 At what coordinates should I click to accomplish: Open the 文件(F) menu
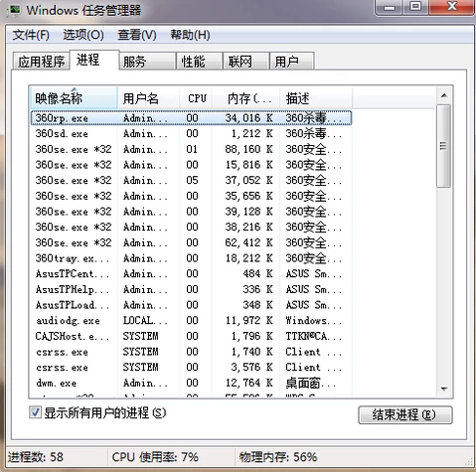click(31, 35)
